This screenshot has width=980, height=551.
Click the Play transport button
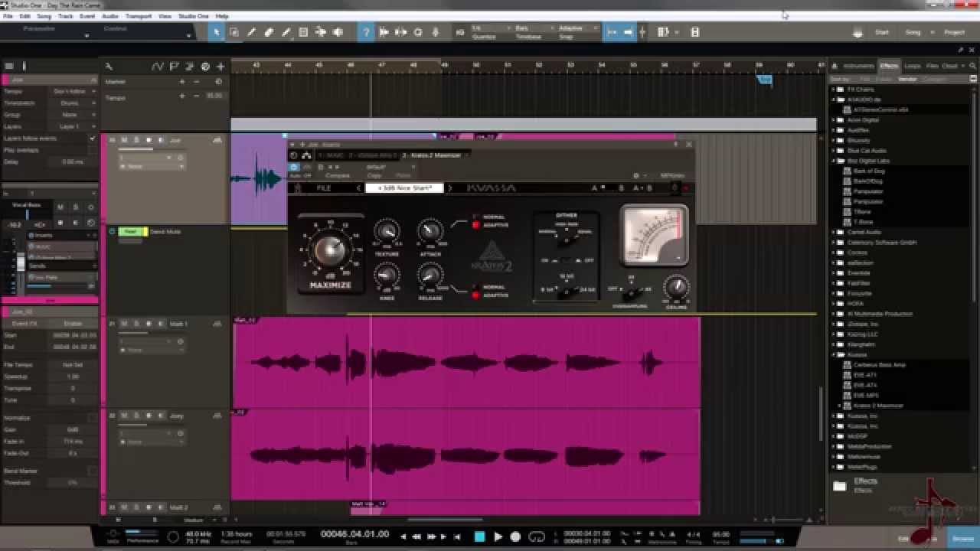point(498,536)
